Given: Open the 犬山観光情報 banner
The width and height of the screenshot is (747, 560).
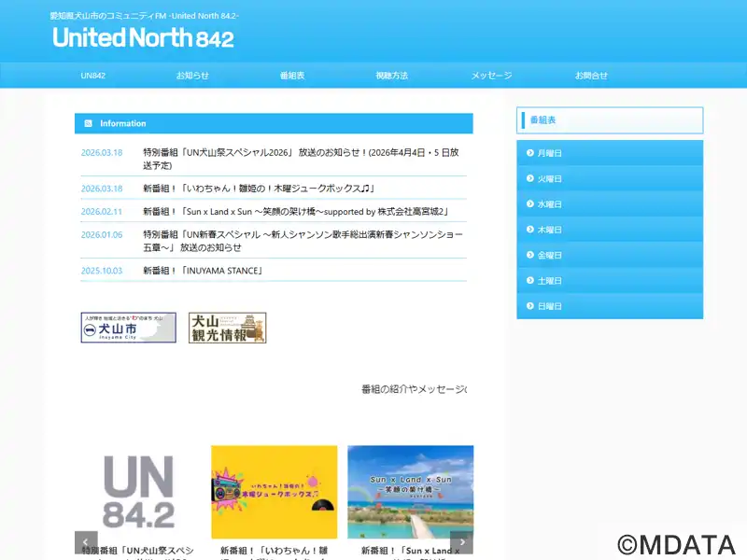Looking at the screenshot, I should [227, 328].
